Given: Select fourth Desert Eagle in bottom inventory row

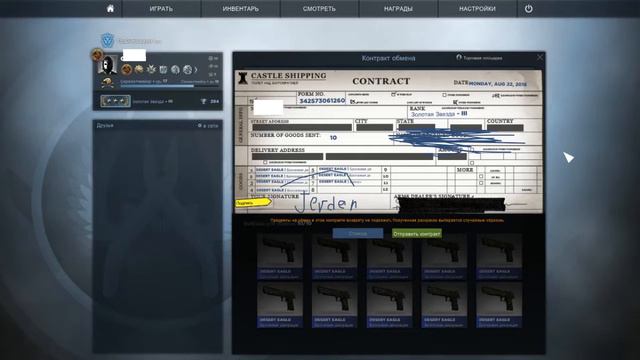Looking at the screenshot, I should coord(444,305).
